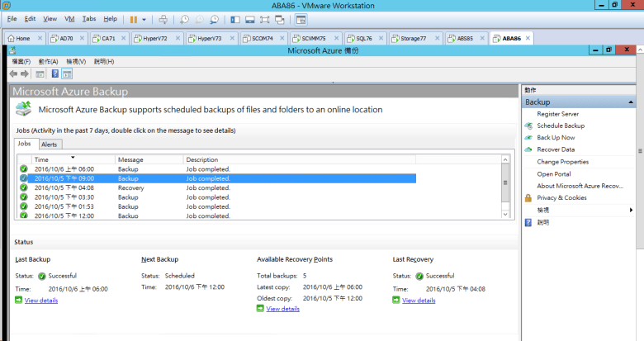Click the Recover Data cloud icon

(528, 149)
